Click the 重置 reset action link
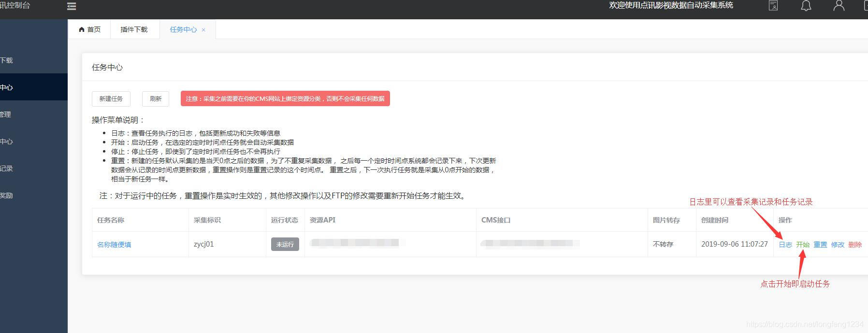The height and width of the screenshot is (333, 868). coord(820,245)
